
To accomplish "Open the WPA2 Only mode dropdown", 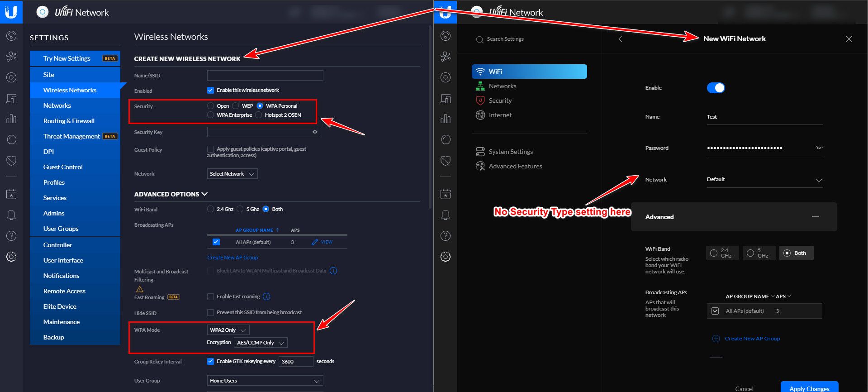I will [x=228, y=330].
